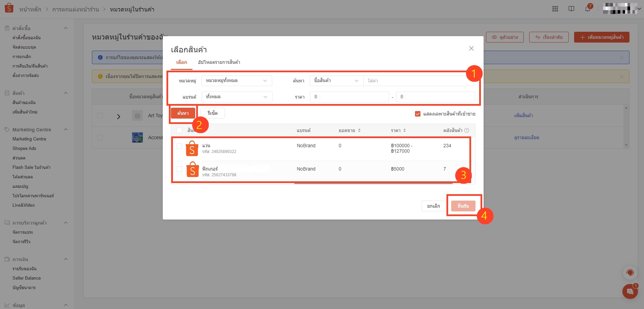Uncheck แสดงเฉพาะสินค้าที่เข้าข่าย checkbox
644x309 pixels.
click(418, 114)
